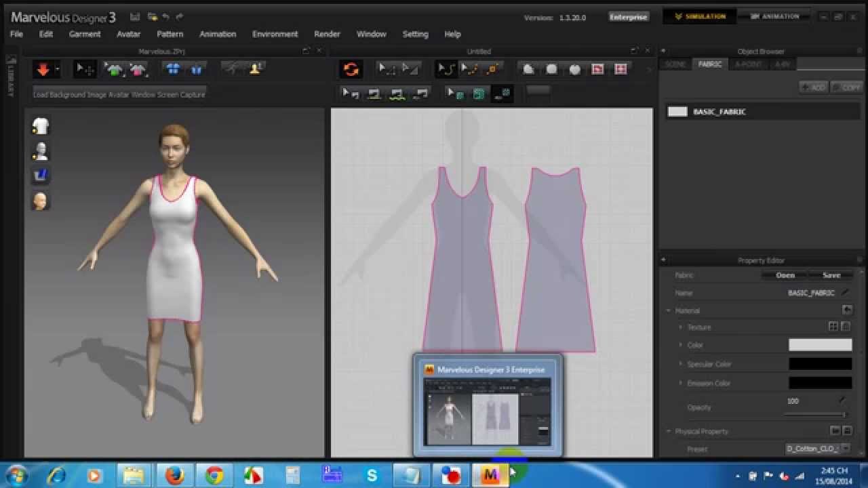Image resolution: width=868 pixels, height=488 pixels.
Task: Toggle the blue render-style icon in 3D view
Action: [x=41, y=176]
